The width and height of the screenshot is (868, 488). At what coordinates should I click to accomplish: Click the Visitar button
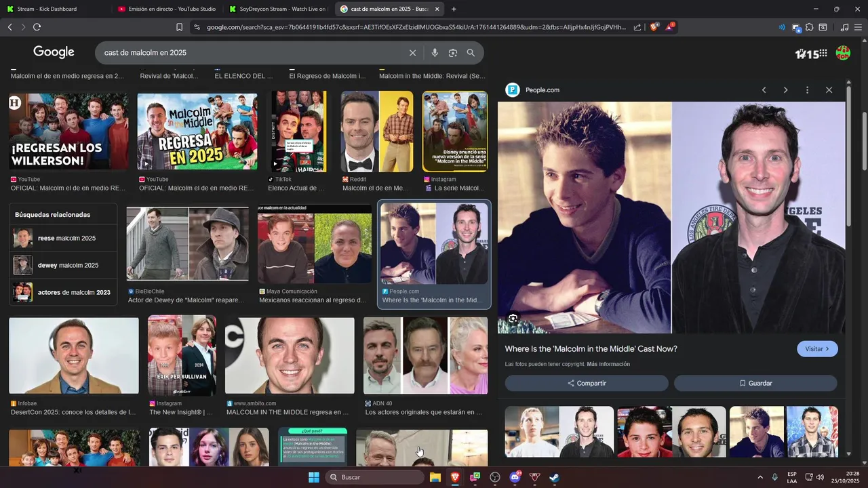[x=817, y=349]
